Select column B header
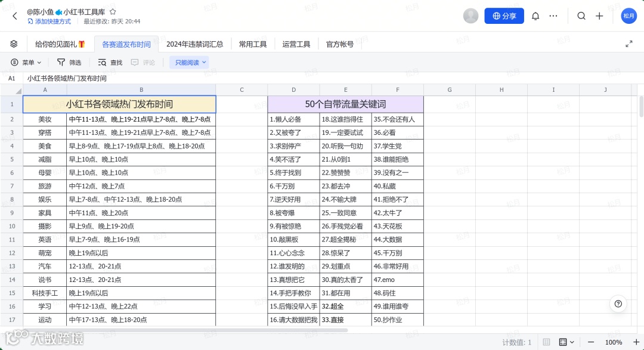The width and height of the screenshot is (644, 350). point(141,89)
